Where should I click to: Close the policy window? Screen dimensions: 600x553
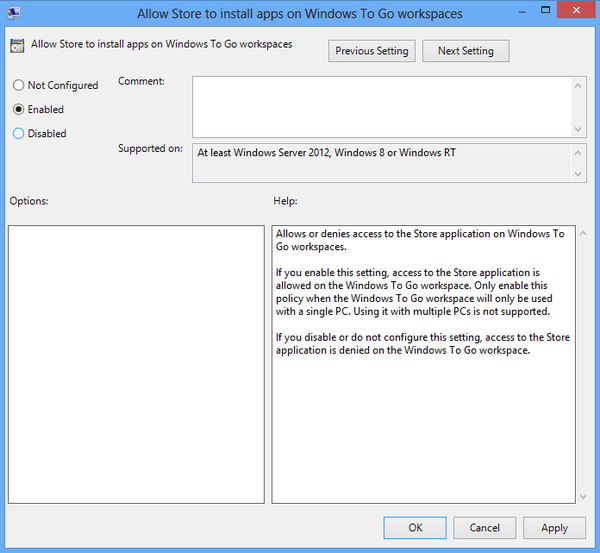(576, 10)
